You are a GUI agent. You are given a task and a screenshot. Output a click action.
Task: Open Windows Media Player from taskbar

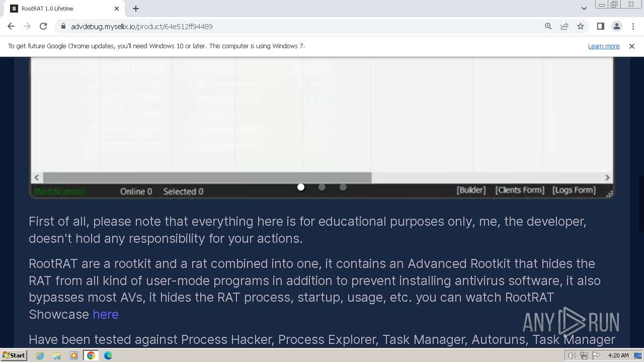click(x=74, y=355)
